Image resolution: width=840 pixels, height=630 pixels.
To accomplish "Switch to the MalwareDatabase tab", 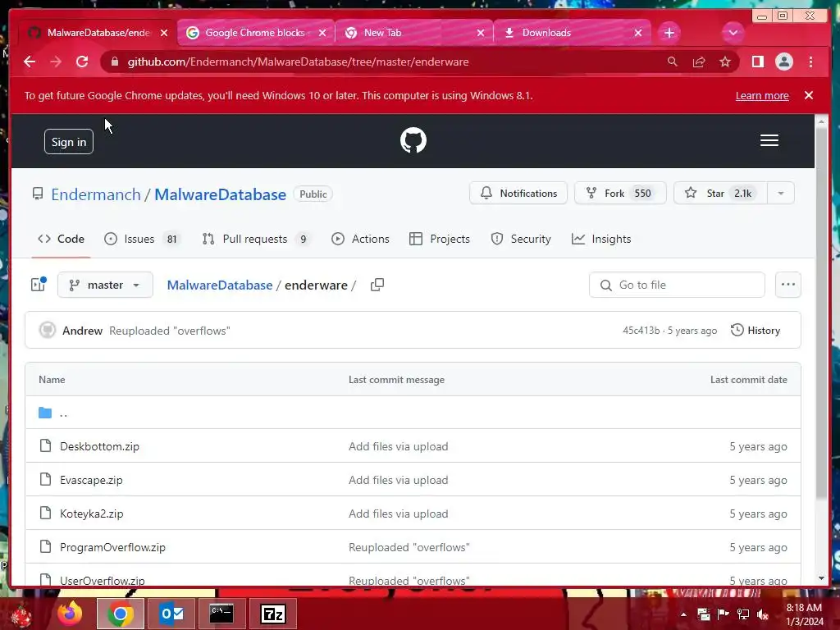I will [98, 33].
